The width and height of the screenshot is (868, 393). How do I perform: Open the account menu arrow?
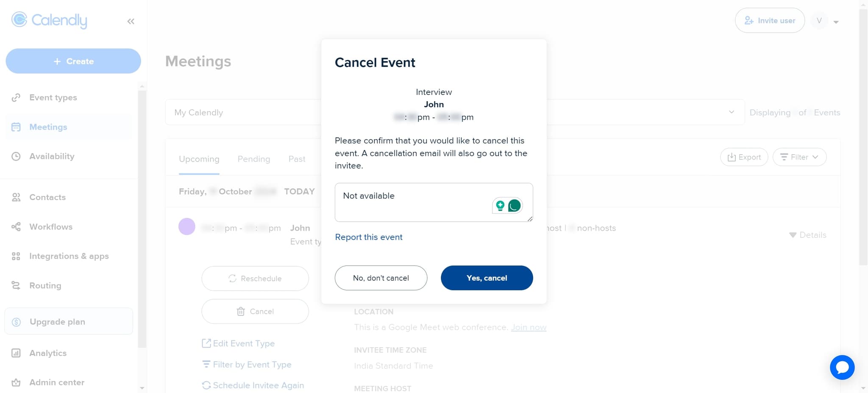tap(836, 20)
